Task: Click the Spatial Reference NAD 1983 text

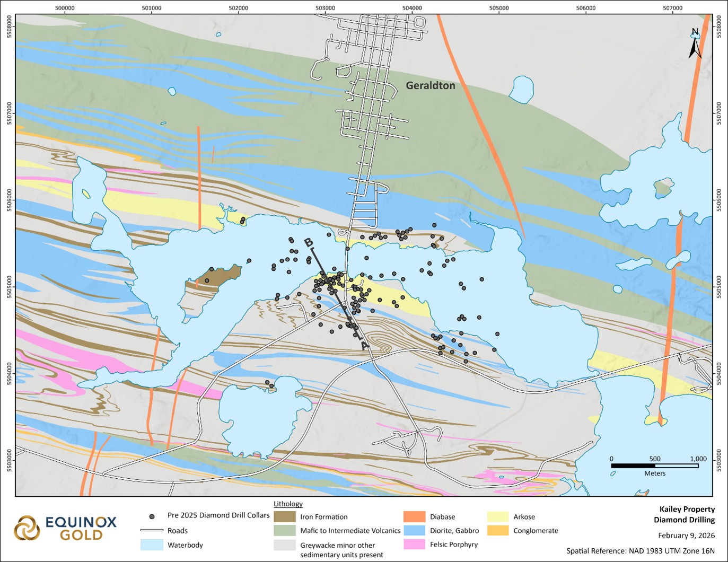Action: (640, 550)
